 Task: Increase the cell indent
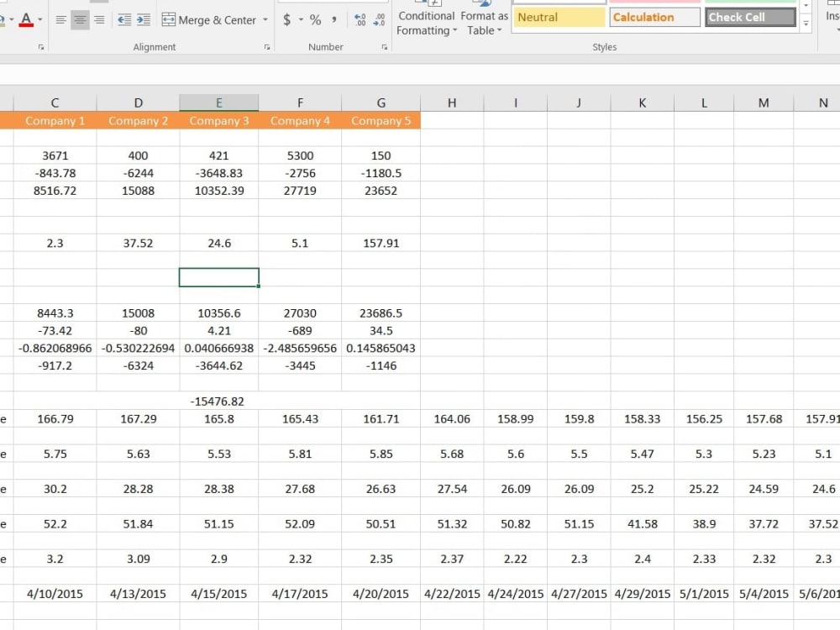(x=144, y=20)
